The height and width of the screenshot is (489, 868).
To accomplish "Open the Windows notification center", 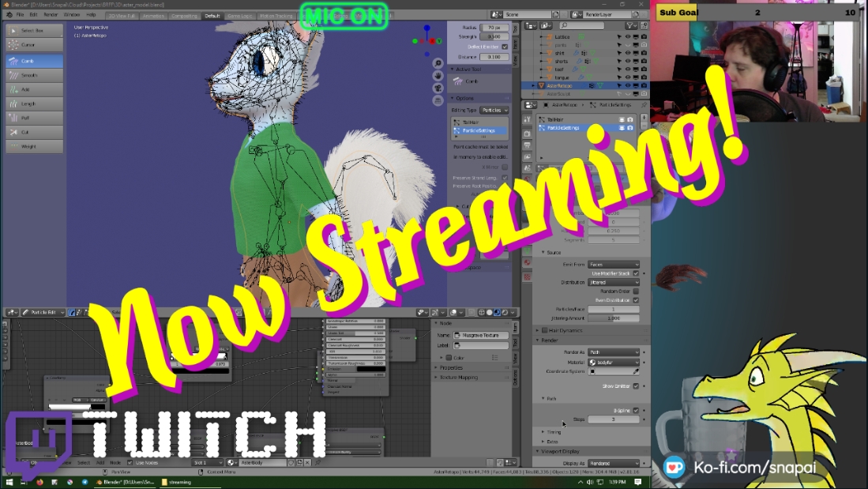I will pos(637,483).
